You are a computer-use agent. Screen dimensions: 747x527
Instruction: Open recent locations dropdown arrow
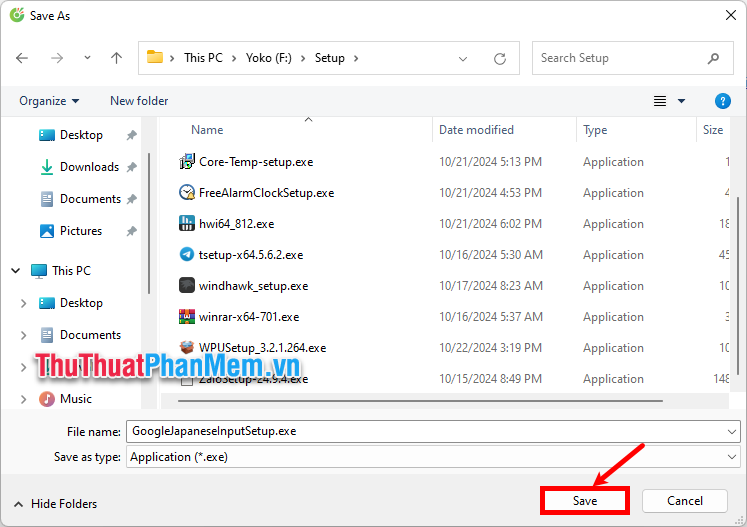[x=87, y=58]
